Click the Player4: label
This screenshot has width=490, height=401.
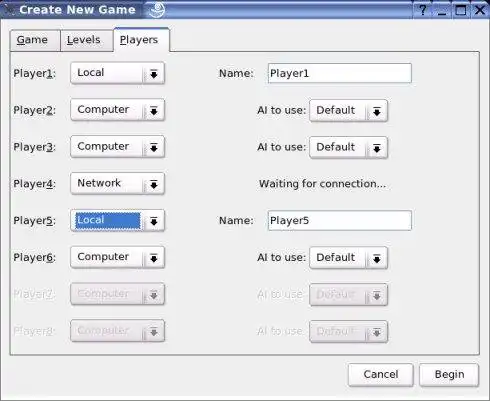[x=34, y=184]
